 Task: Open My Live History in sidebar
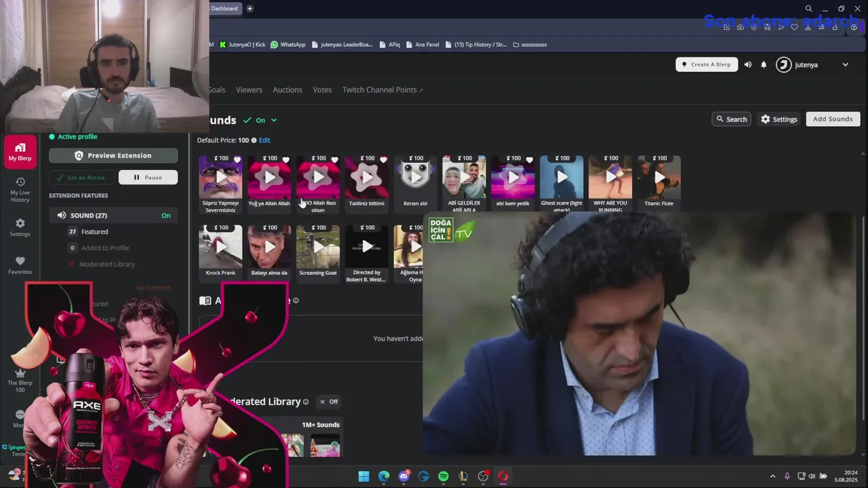(x=20, y=189)
